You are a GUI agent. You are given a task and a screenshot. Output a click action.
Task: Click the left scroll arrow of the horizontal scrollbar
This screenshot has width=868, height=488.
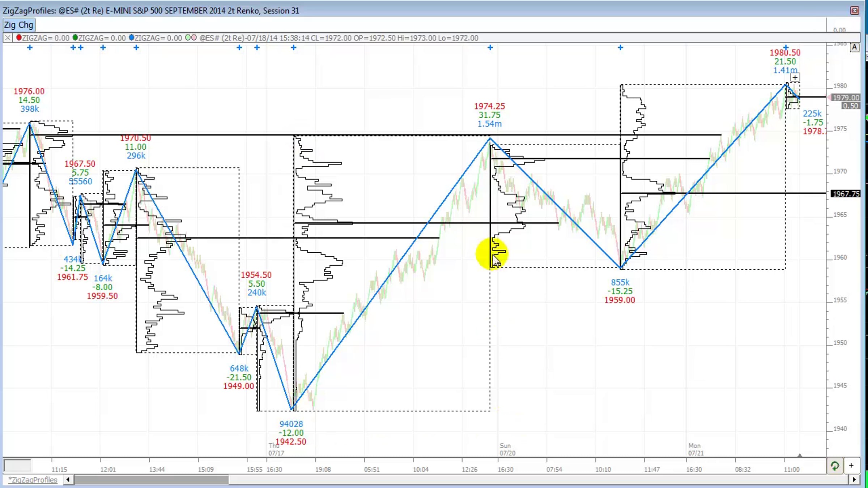(x=68, y=480)
